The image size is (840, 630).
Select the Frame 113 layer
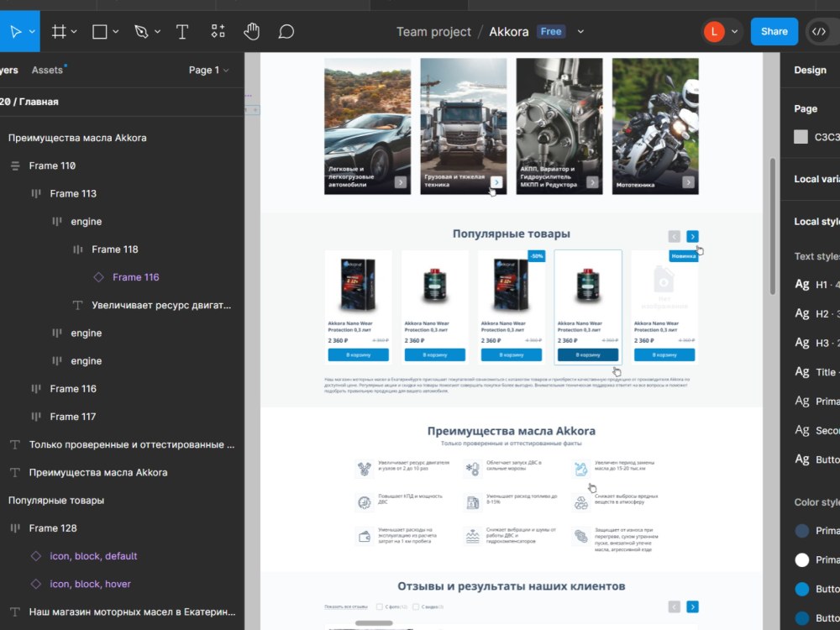coord(73,193)
